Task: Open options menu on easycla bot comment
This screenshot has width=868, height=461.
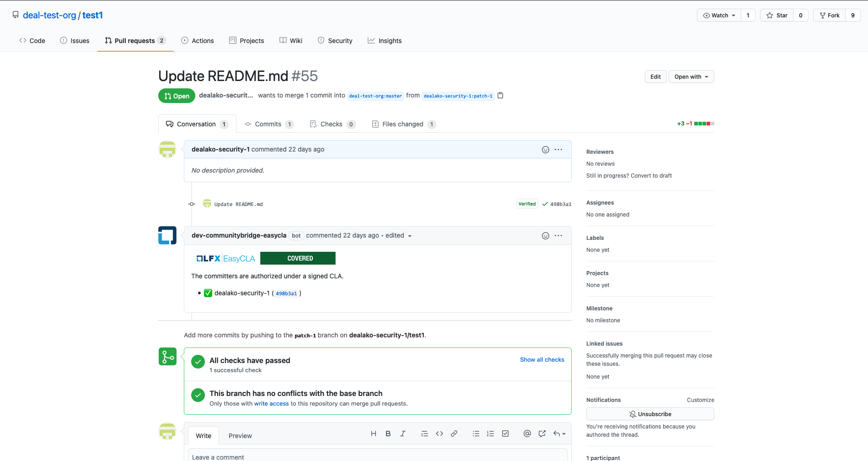Action: coord(558,236)
